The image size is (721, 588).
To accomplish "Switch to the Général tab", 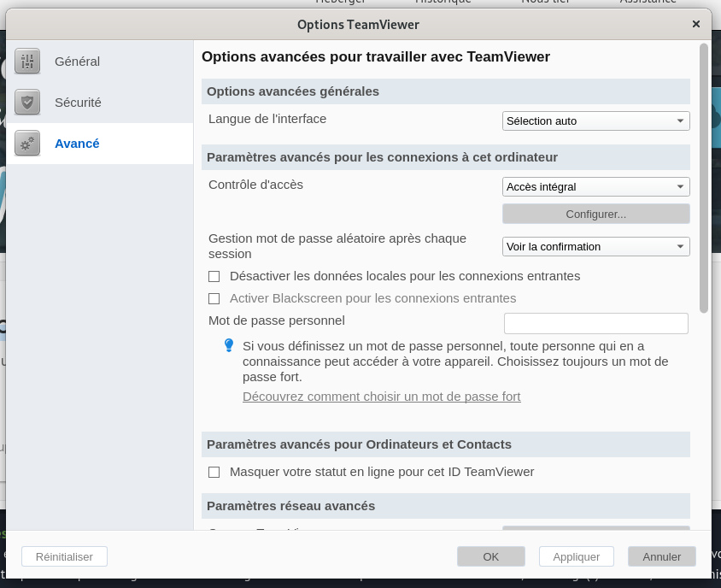I will pos(77,62).
